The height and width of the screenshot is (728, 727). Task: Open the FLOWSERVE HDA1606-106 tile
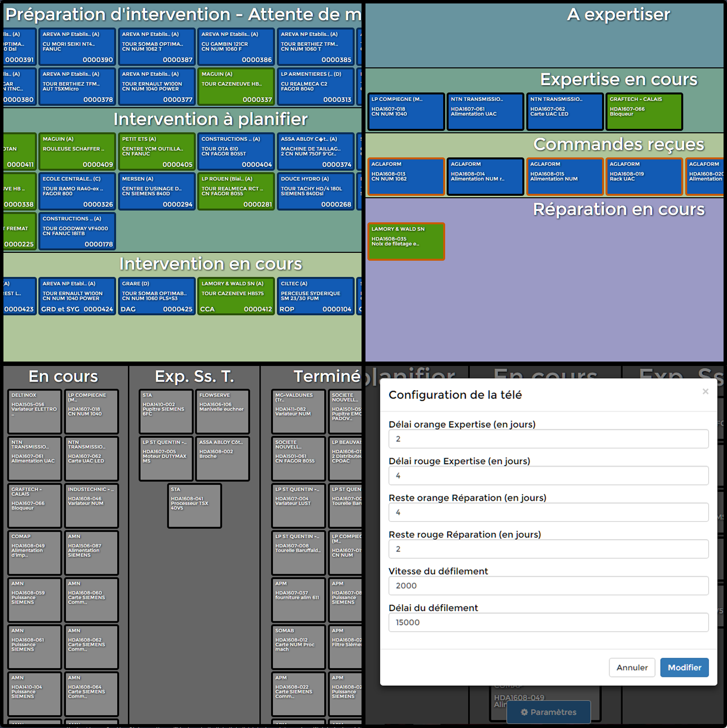222,411
